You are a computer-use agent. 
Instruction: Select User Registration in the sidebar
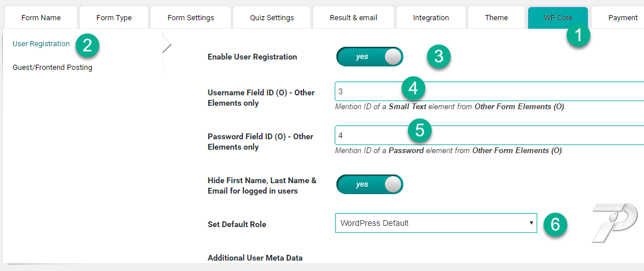[x=41, y=43]
